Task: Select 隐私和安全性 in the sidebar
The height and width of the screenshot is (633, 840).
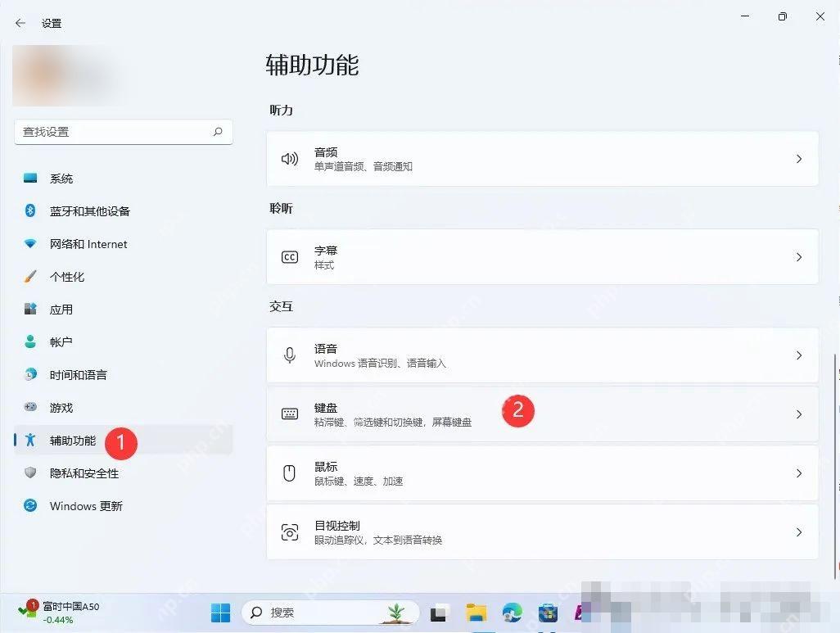Action: tap(123, 472)
